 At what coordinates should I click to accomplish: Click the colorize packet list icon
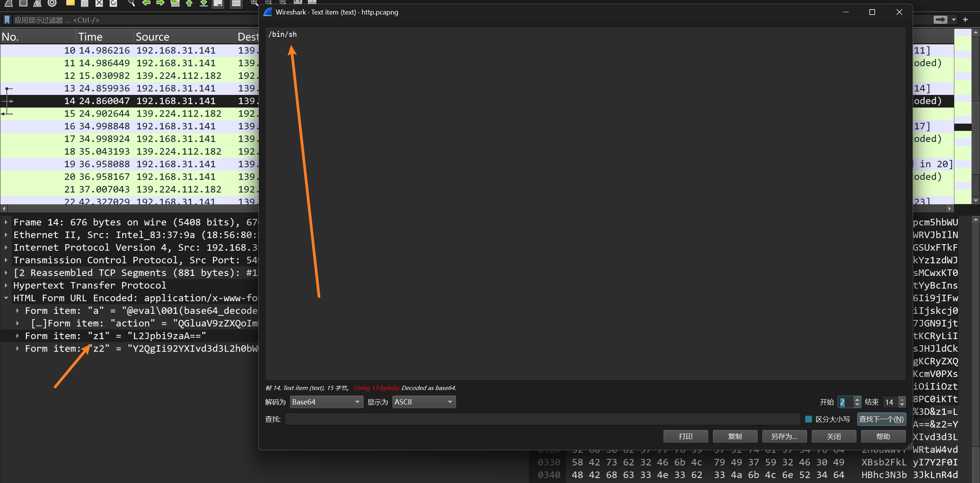236,3
